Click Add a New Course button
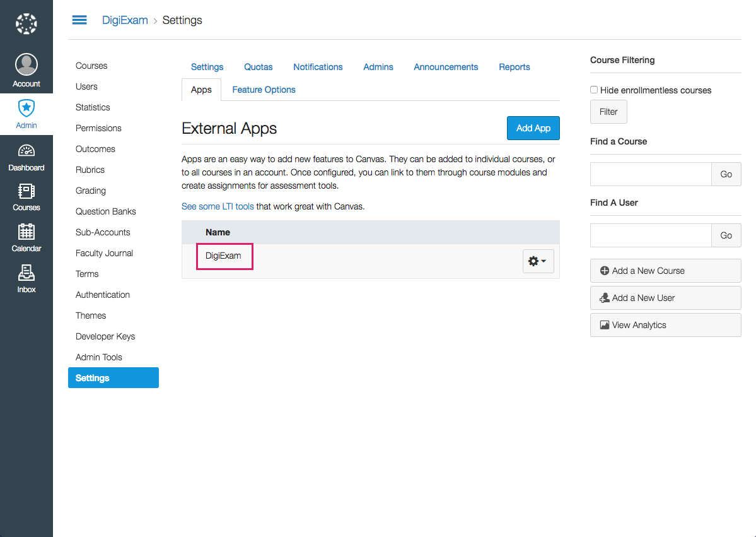Image resolution: width=756 pixels, height=537 pixels. [x=665, y=271]
